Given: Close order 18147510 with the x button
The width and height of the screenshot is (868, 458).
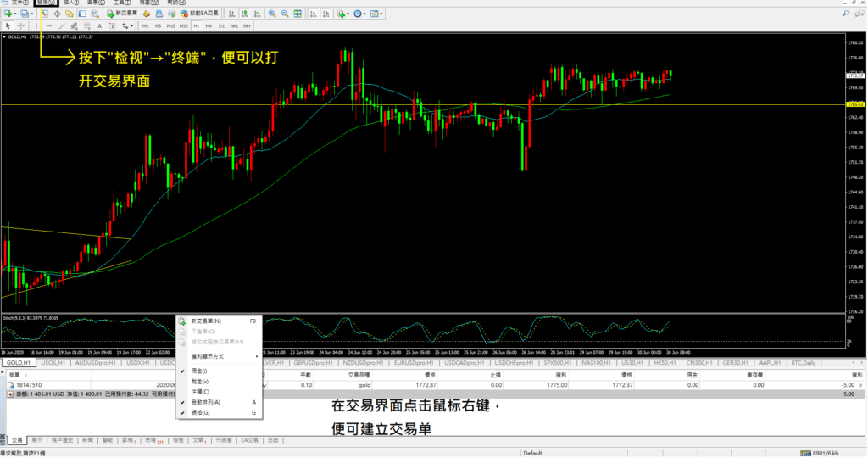Looking at the screenshot, I should 860,384.
